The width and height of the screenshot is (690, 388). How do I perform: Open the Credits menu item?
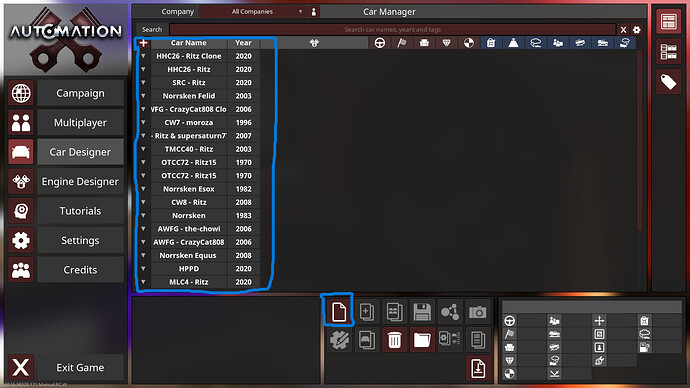coord(80,270)
